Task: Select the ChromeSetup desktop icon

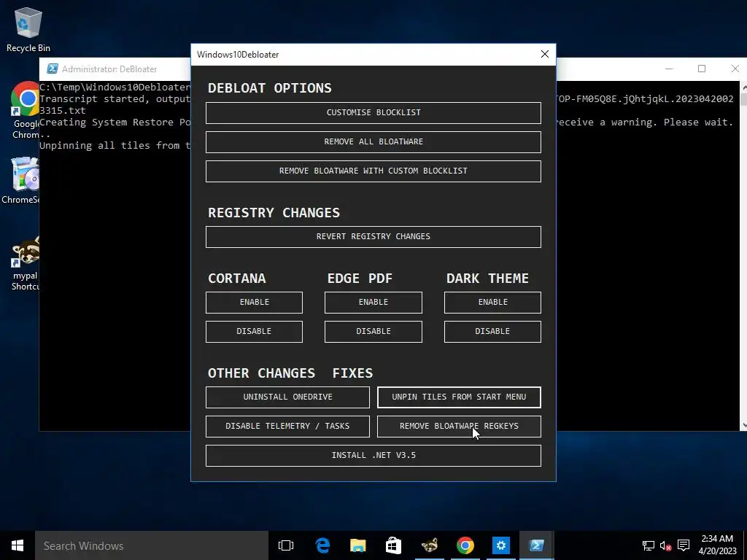Action: tap(20, 181)
